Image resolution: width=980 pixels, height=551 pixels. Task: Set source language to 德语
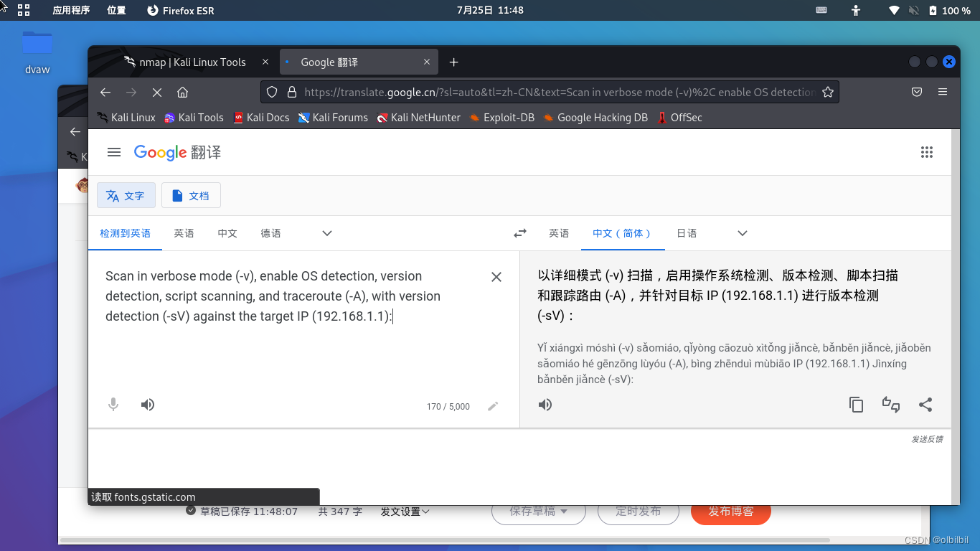tap(270, 233)
